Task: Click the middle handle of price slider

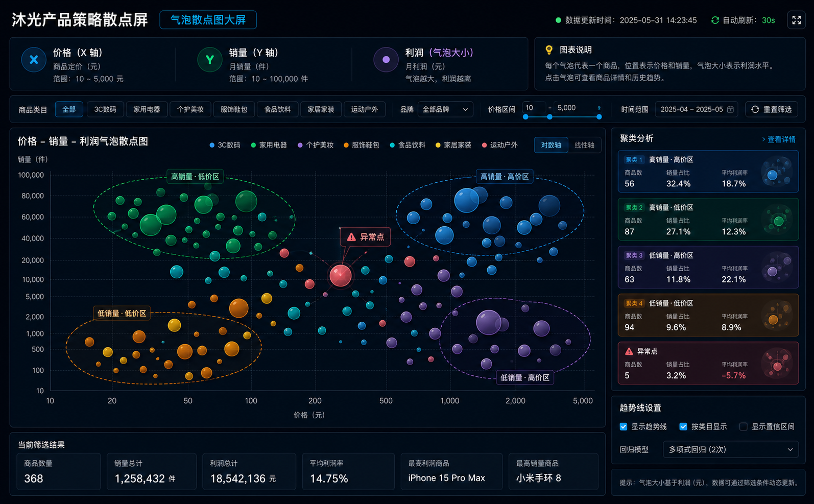Action: click(x=549, y=117)
